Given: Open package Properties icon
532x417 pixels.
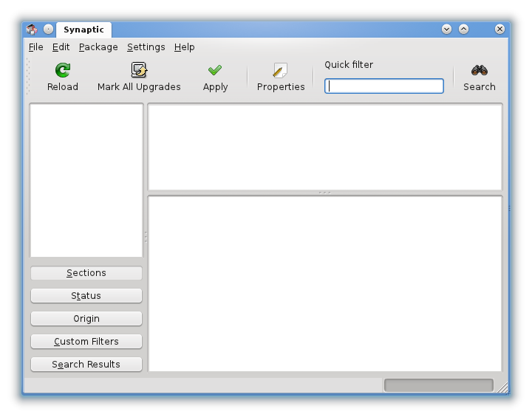Looking at the screenshot, I should click(x=280, y=70).
